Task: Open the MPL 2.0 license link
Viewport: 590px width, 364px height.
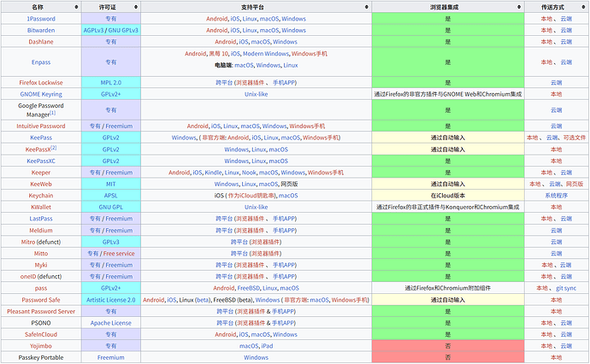Action: pos(111,83)
